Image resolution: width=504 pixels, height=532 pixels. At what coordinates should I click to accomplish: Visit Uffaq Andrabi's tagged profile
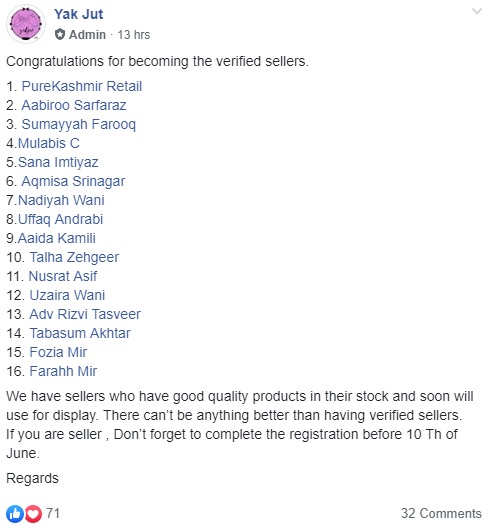[x=60, y=220]
